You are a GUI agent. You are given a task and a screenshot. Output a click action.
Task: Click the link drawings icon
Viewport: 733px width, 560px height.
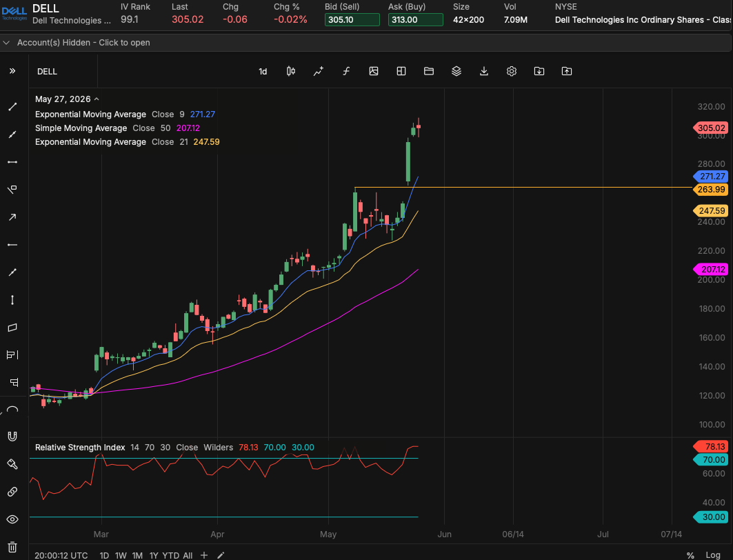pos(12,492)
